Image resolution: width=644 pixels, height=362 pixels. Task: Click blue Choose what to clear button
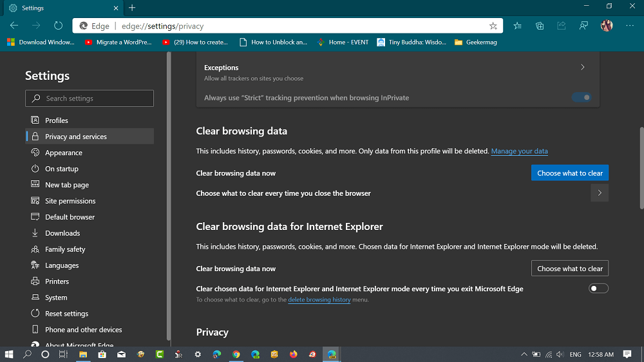570,173
